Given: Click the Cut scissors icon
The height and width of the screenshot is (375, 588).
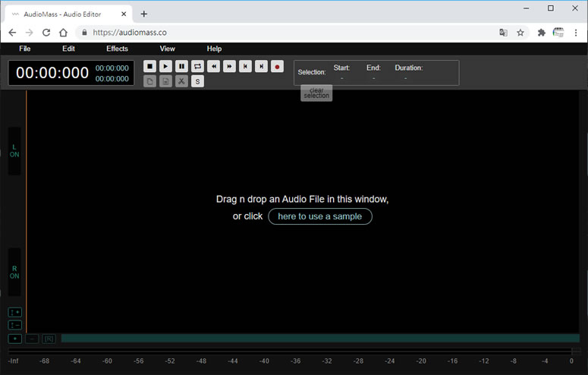Looking at the screenshot, I should coord(181,81).
